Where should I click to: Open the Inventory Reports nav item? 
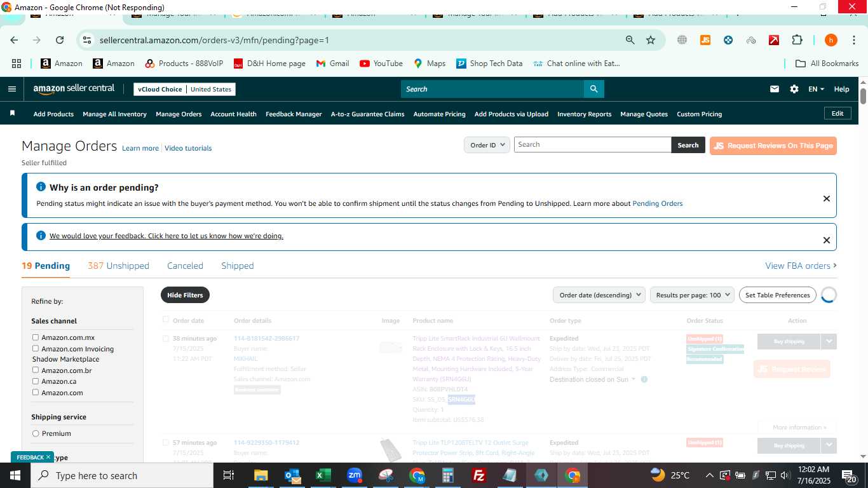coord(584,114)
